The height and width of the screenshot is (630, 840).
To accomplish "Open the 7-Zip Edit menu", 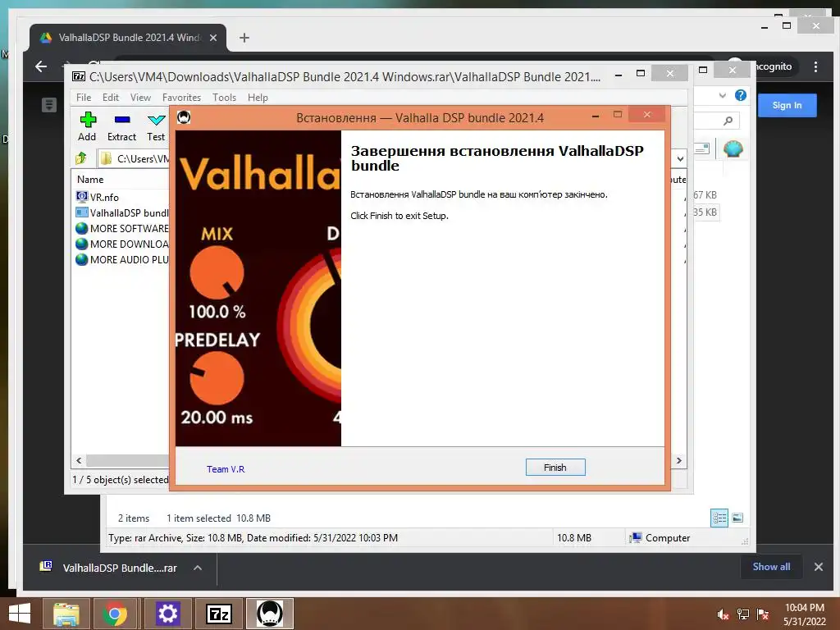I will (111, 98).
